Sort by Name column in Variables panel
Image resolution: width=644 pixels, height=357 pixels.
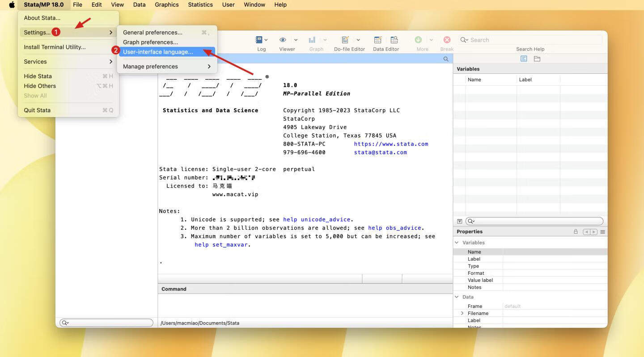491,80
